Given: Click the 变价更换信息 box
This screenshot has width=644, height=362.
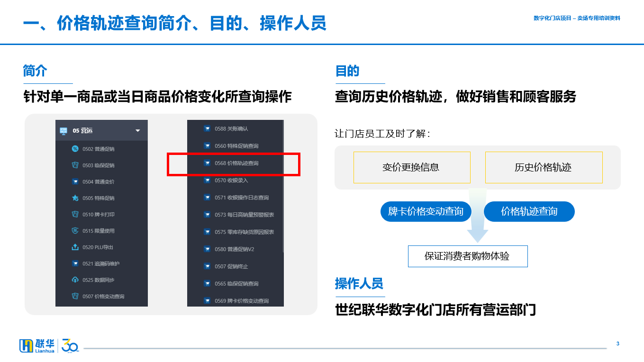Looking at the screenshot, I should click(x=412, y=167).
